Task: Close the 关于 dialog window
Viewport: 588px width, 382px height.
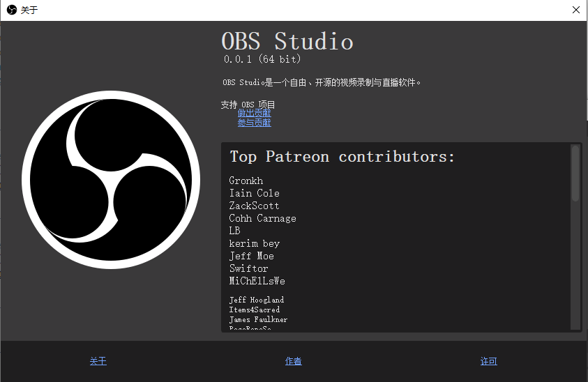Action: (x=576, y=10)
